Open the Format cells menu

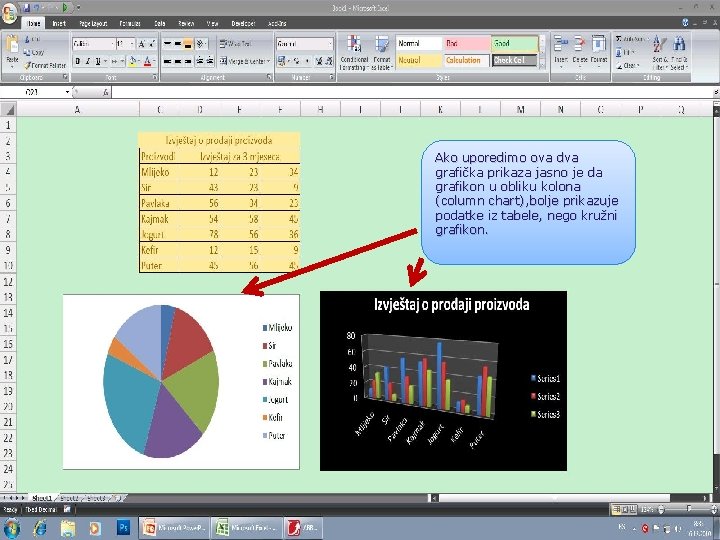(599, 49)
